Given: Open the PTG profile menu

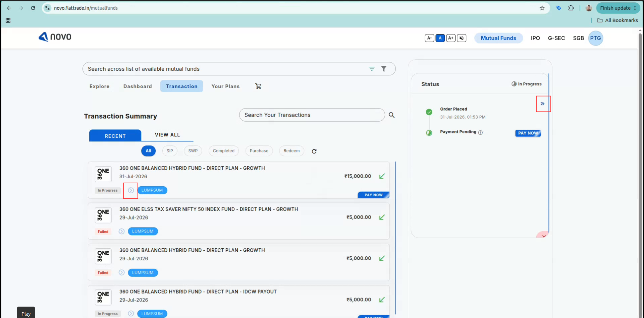Looking at the screenshot, I should point(596,38).
